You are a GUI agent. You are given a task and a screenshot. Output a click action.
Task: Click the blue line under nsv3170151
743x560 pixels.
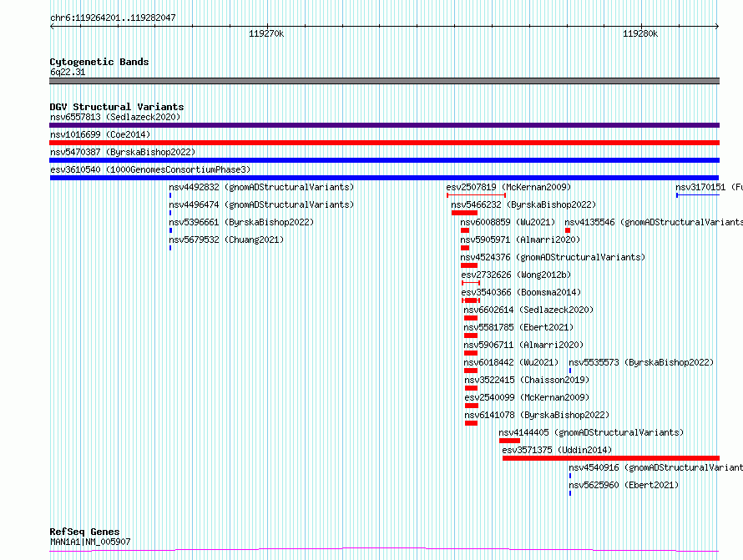[x=698, y=195]
